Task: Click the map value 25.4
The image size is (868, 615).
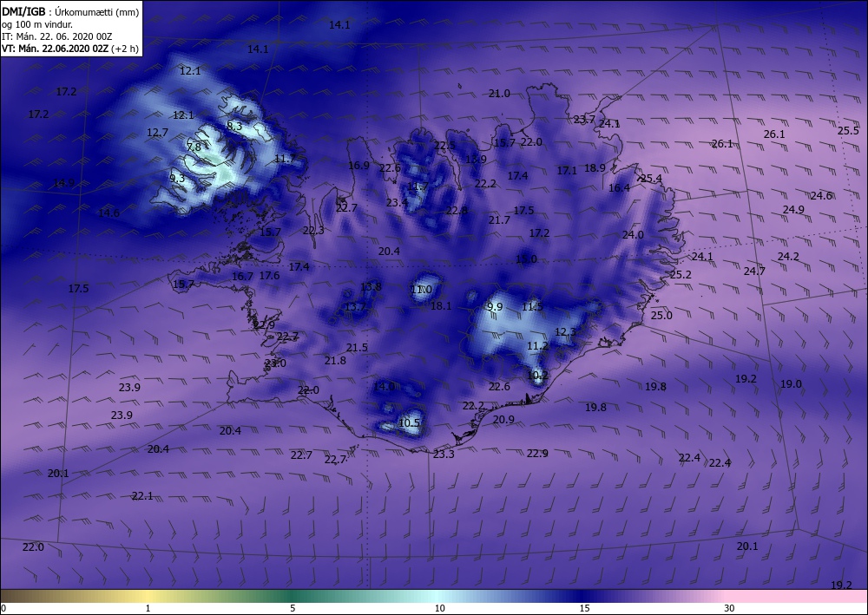Action: [x=651, y=178]
